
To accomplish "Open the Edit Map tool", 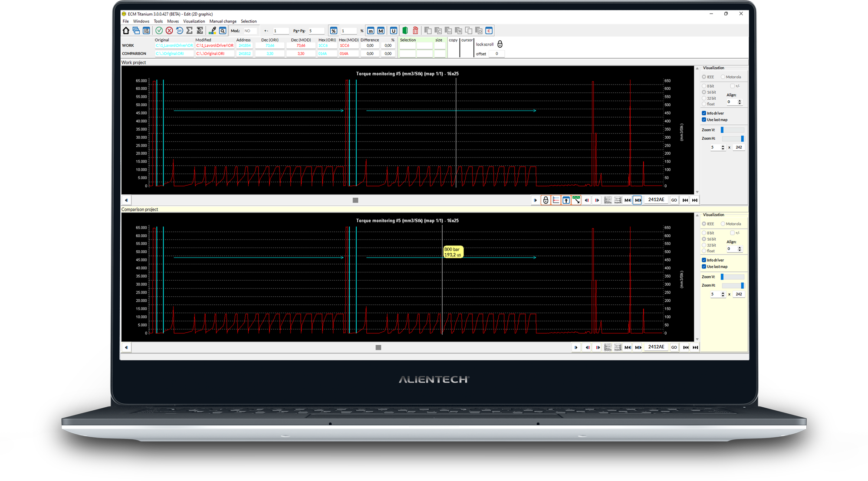I will (x=146, y=30).
